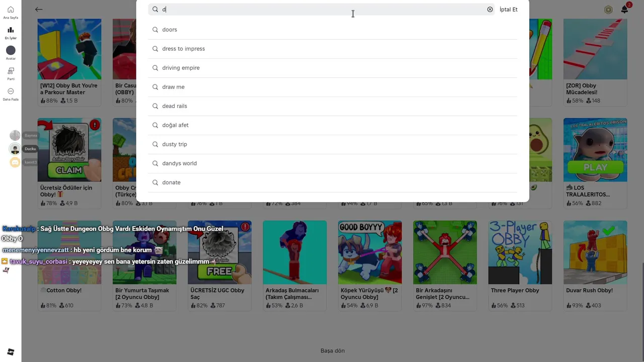Click magnifier icon beside 'donate' suggestion
The image size is (644, 362).
tap(155, 183)
